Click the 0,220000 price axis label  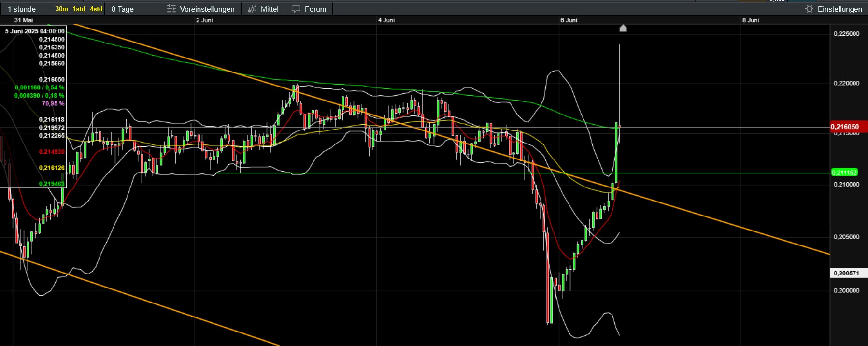pos(847,83)
